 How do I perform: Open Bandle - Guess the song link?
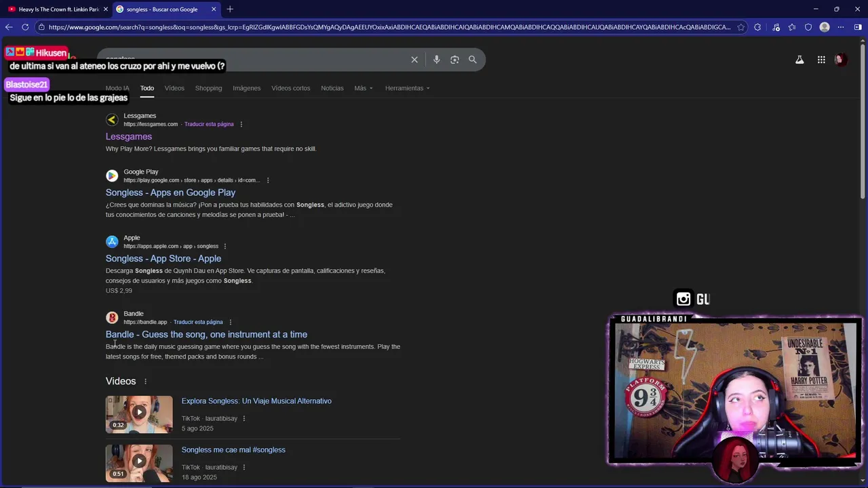pos(206,334)
